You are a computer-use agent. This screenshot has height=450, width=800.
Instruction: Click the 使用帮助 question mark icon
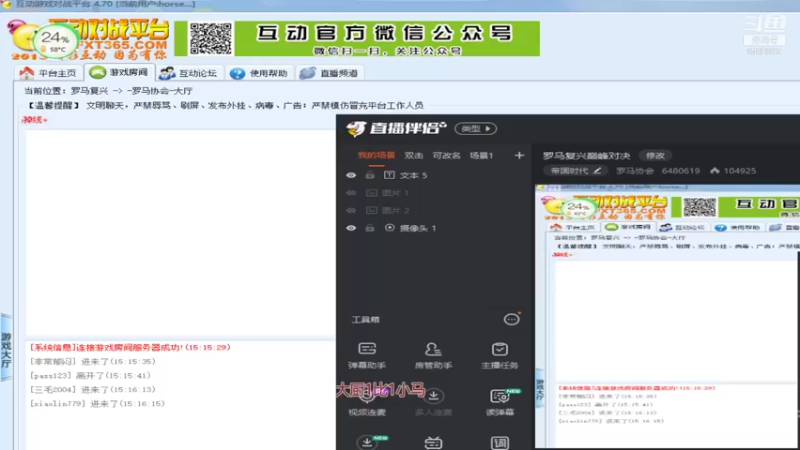coord(237,73)
